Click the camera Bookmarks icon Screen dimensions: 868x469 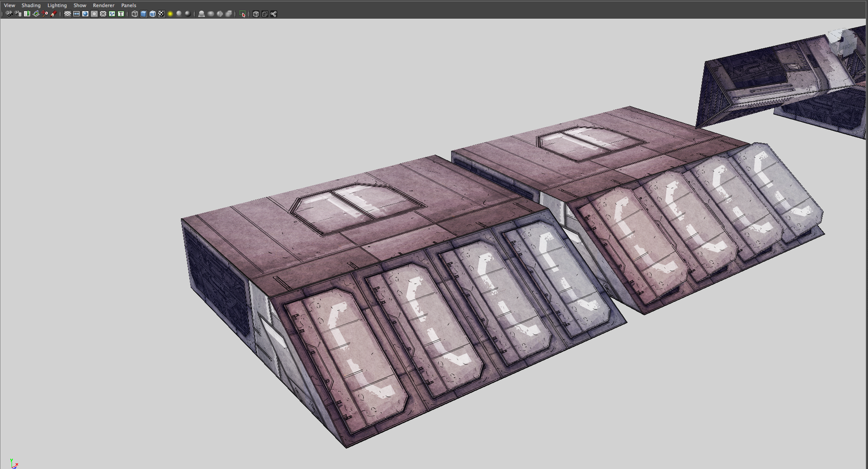(x=27, y=14)
